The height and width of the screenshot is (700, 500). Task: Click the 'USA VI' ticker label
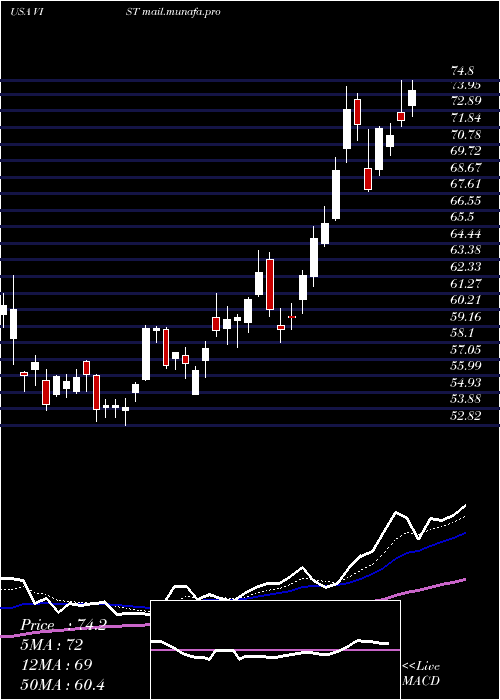[x=26, y=12]
